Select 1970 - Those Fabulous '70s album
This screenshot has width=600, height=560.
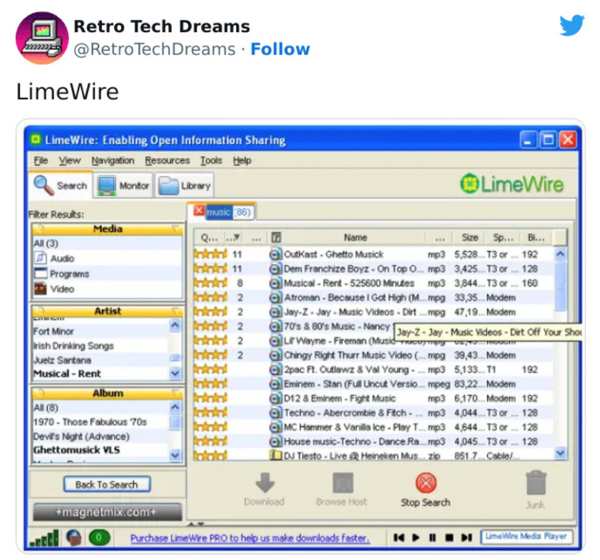(90, 422)
